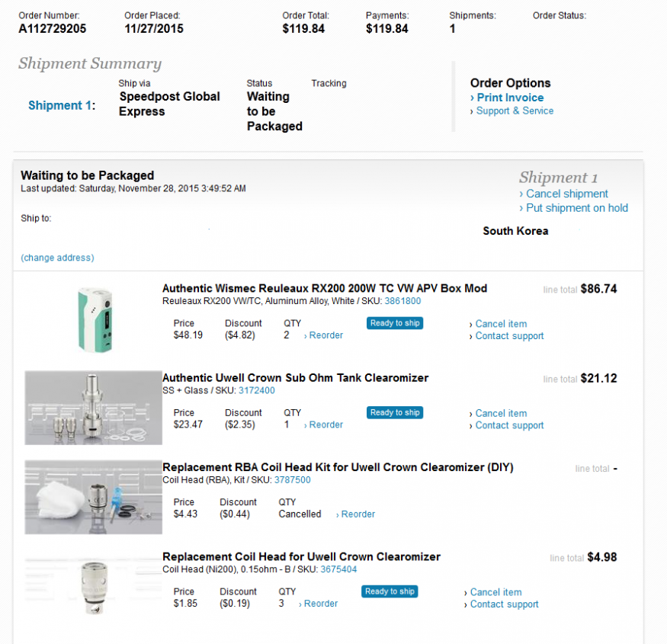The width and height of the screenshot is (667, 644).
Task: Open the RBA Coil Head Kit thumbnail
Action: (x=88, y=497)
